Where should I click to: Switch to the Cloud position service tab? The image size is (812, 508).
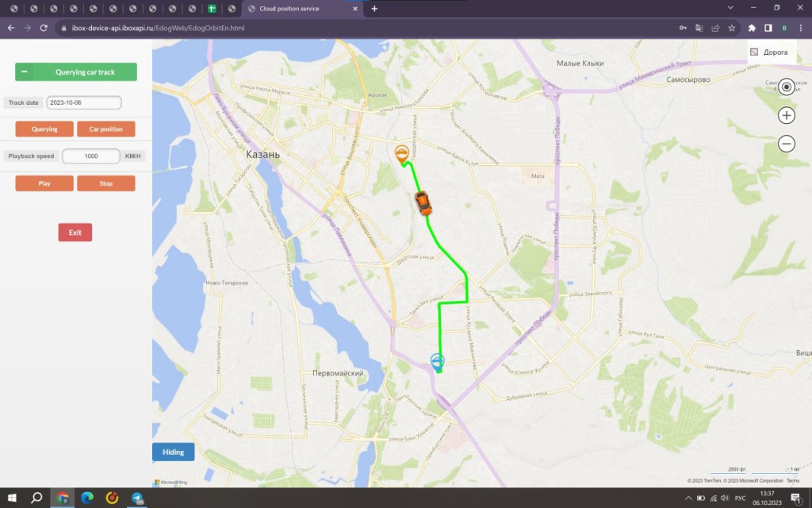[301, 9]
